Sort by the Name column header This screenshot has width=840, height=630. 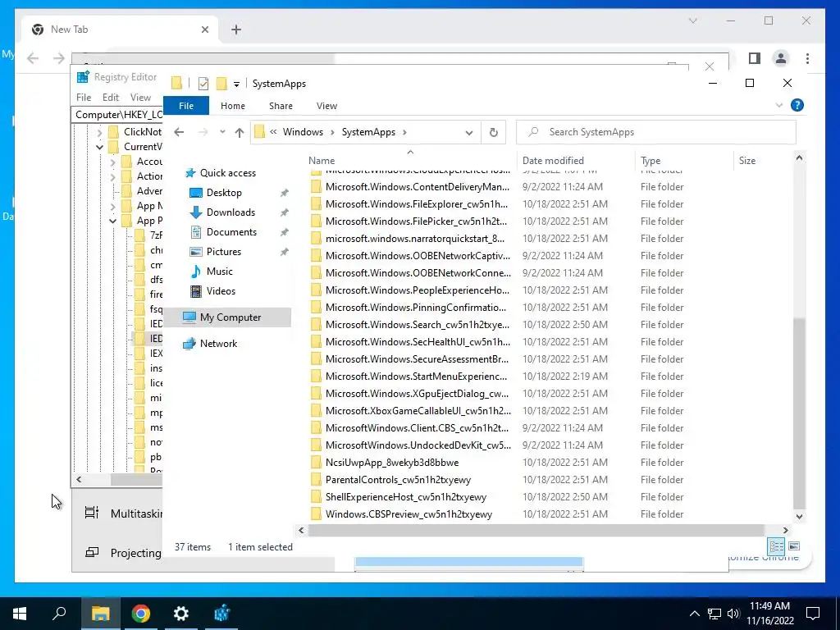click(322, 161)
